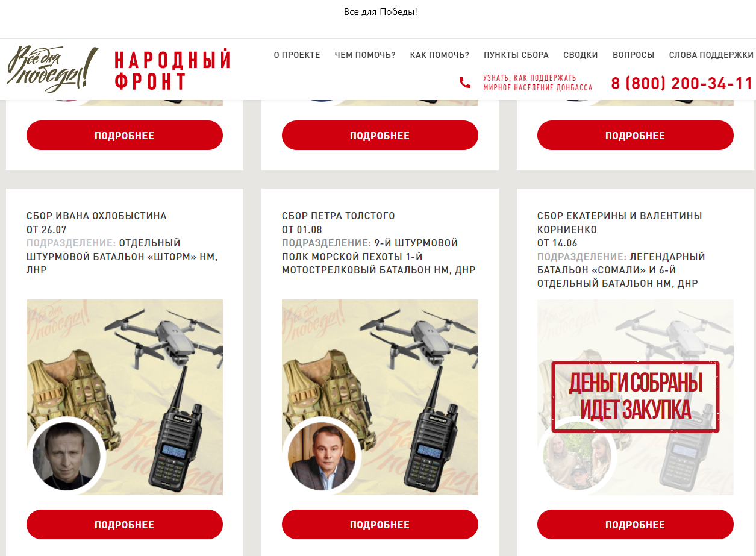The height and width of the screenshot is (556, 756).
Task: Click Ivan Okhlobystin's round portrait photo
Action: pos(66,456)
